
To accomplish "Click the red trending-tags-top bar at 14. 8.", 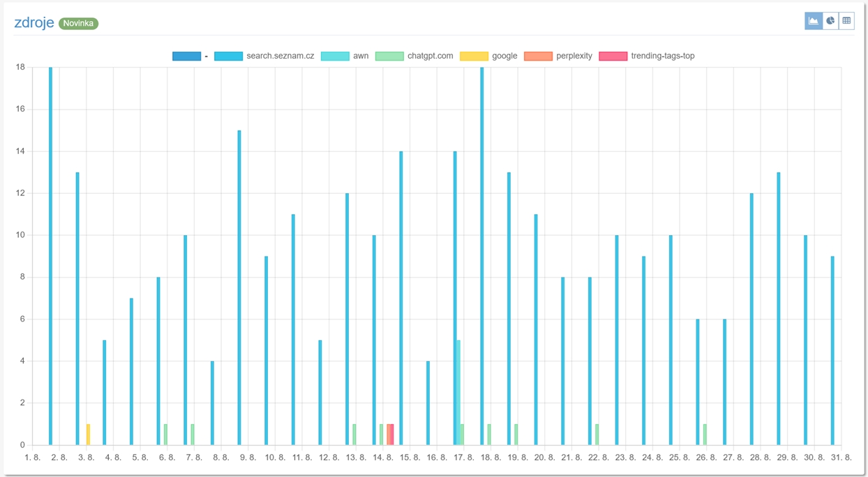I will (392, 434).
